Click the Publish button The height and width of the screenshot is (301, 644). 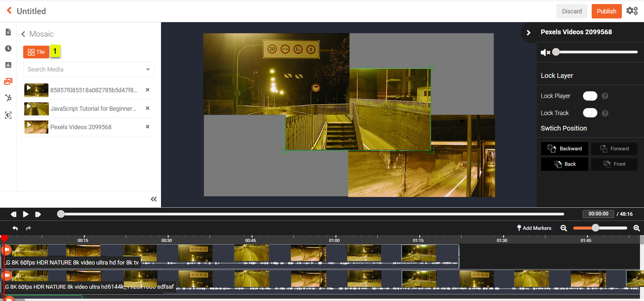(x=606, y=11)
